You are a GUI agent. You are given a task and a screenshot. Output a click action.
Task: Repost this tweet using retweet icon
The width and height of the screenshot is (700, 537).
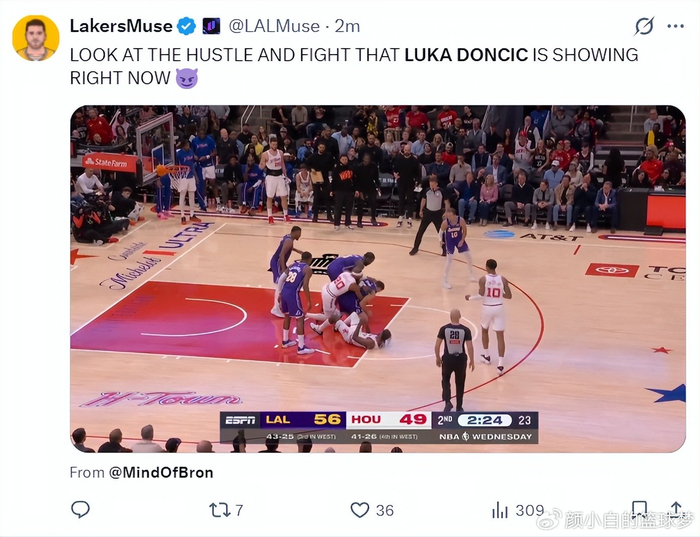219,510
